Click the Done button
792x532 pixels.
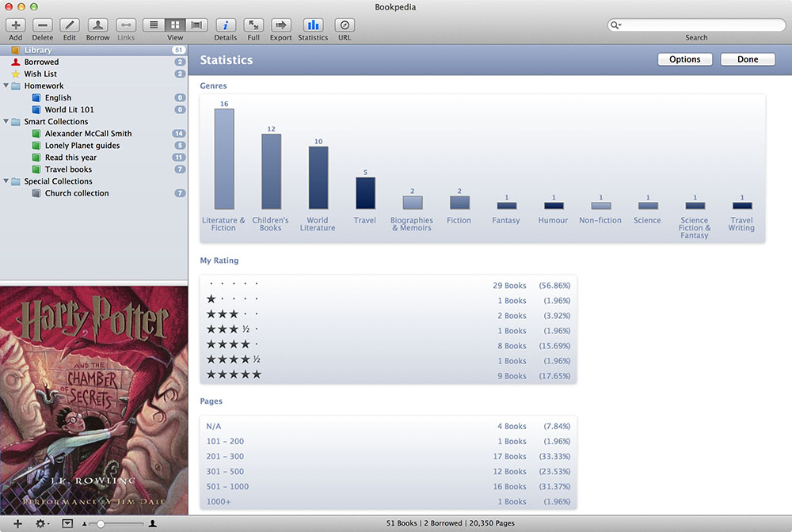[x=748, y=59]
